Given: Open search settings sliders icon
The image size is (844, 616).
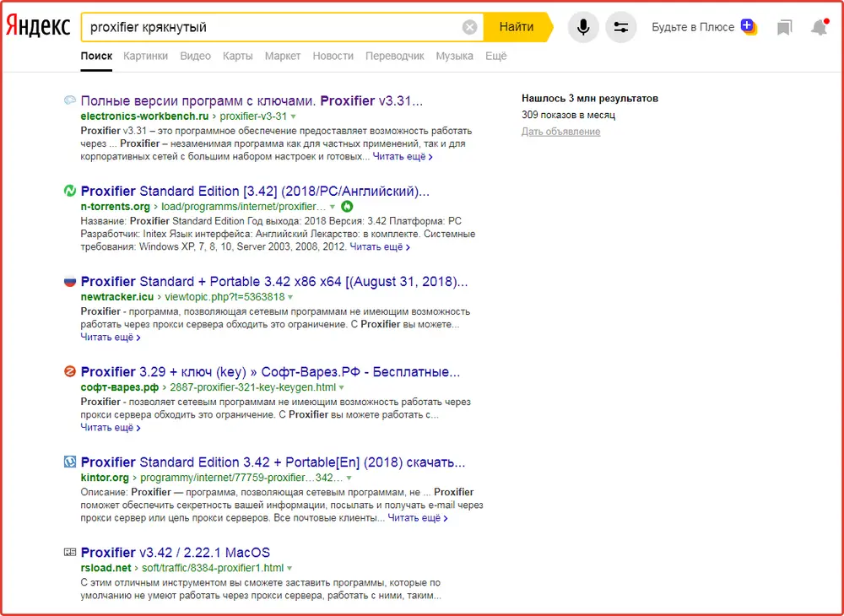Looking at the screenshot, I should point(621,27).
